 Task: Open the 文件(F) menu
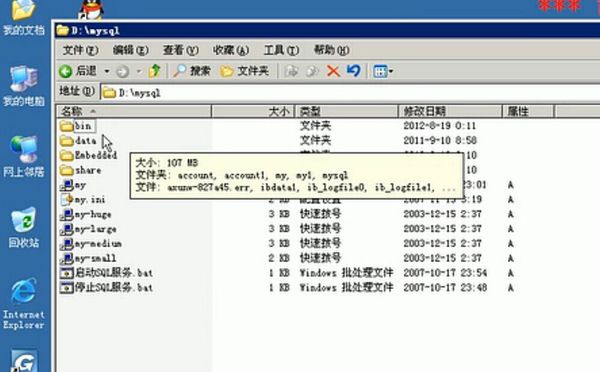click(80, 50)
